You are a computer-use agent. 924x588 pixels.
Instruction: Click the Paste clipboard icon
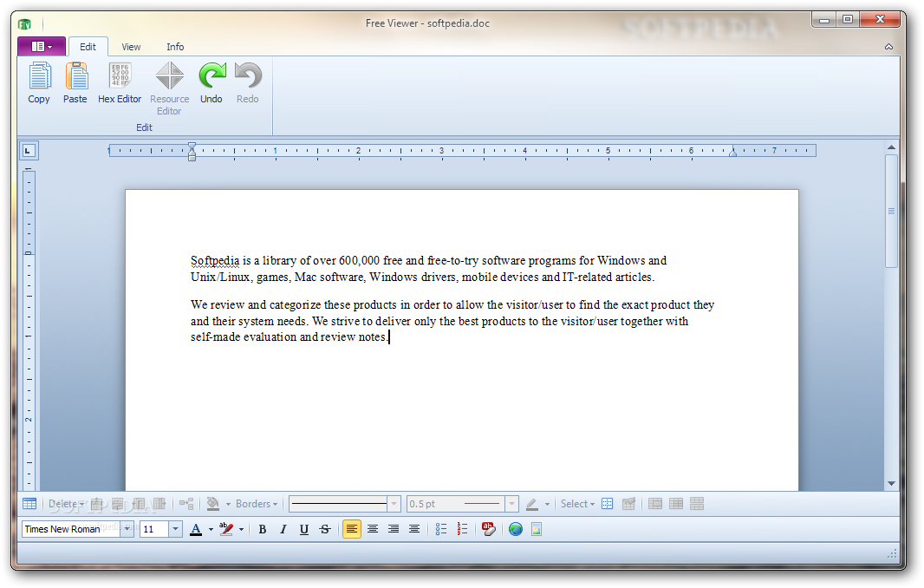pyautogui.click(x=76, y=75)
